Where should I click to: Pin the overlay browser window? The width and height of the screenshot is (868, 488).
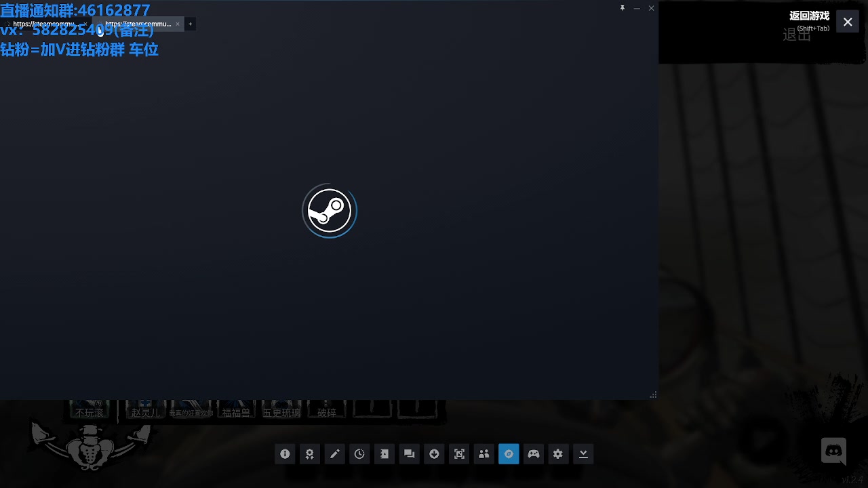click(623, 8)
